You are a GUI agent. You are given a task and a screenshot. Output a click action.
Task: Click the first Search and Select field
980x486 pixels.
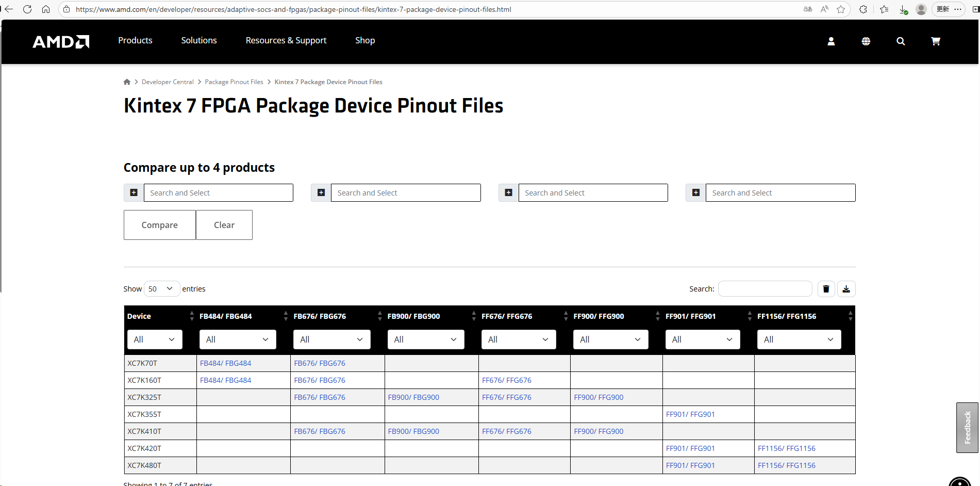pyautogui.click(x=219, y=192)
